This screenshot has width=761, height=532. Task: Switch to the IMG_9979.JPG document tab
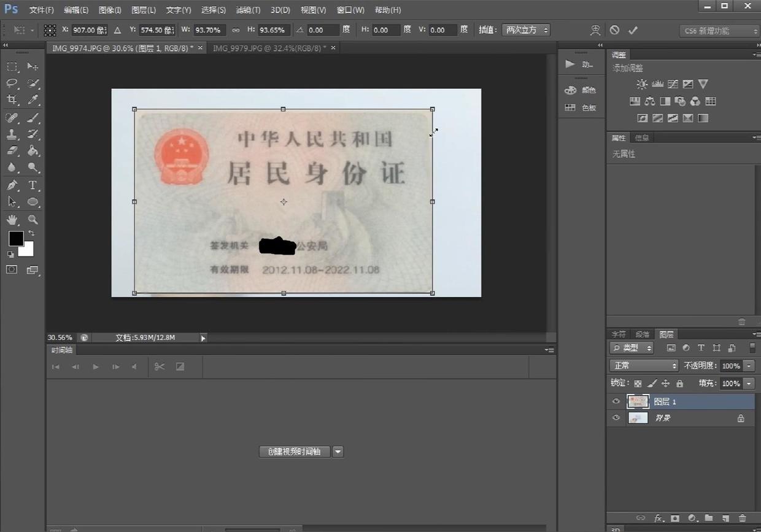click(269, 48)
